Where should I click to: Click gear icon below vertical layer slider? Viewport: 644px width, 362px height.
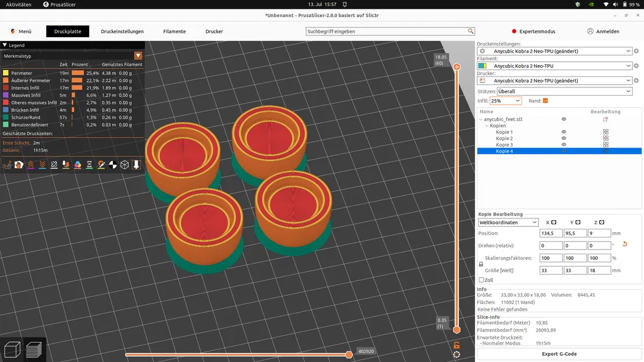click(x=457, y=354)
